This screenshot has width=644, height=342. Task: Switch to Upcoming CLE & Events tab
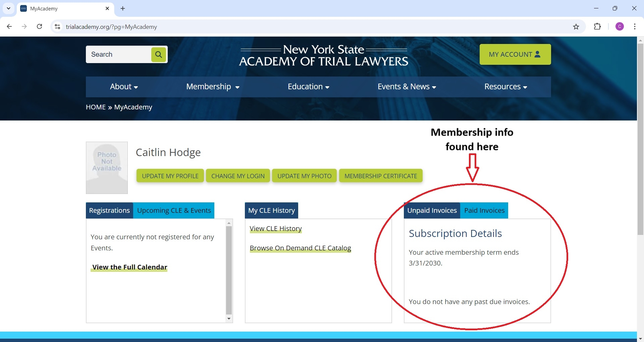pos(174,210)
